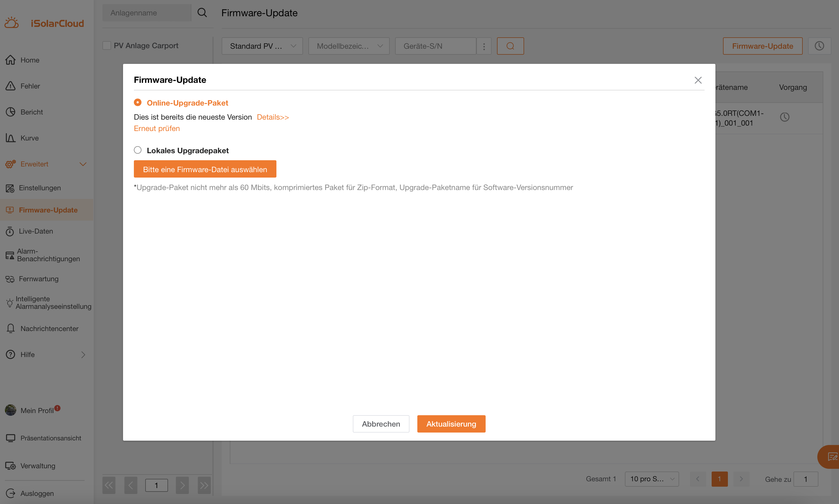Click the orange device search icon button

[510, 46]
